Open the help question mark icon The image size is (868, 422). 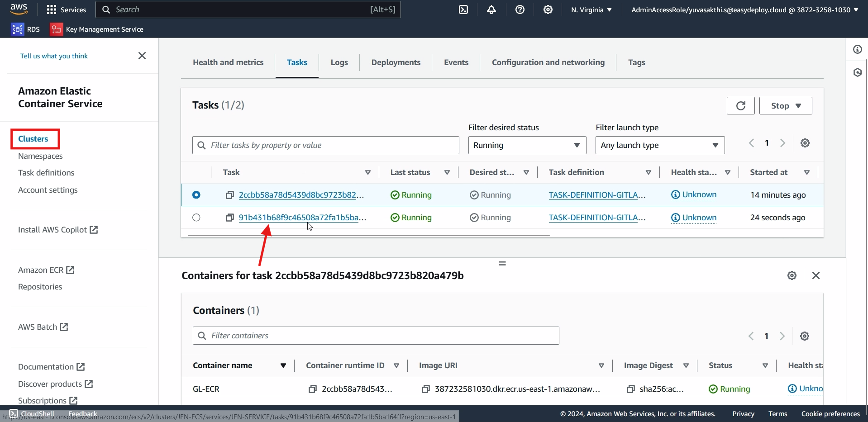(520, 9)
